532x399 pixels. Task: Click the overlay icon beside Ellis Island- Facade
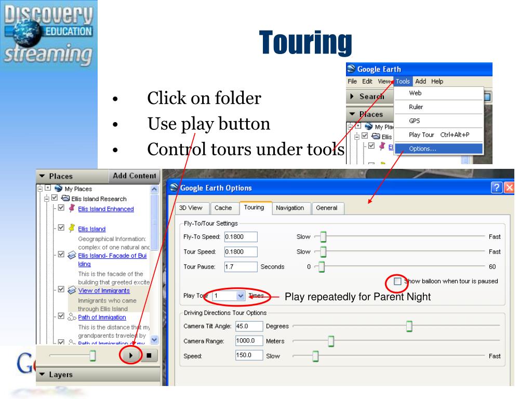[x=72, y=255]
